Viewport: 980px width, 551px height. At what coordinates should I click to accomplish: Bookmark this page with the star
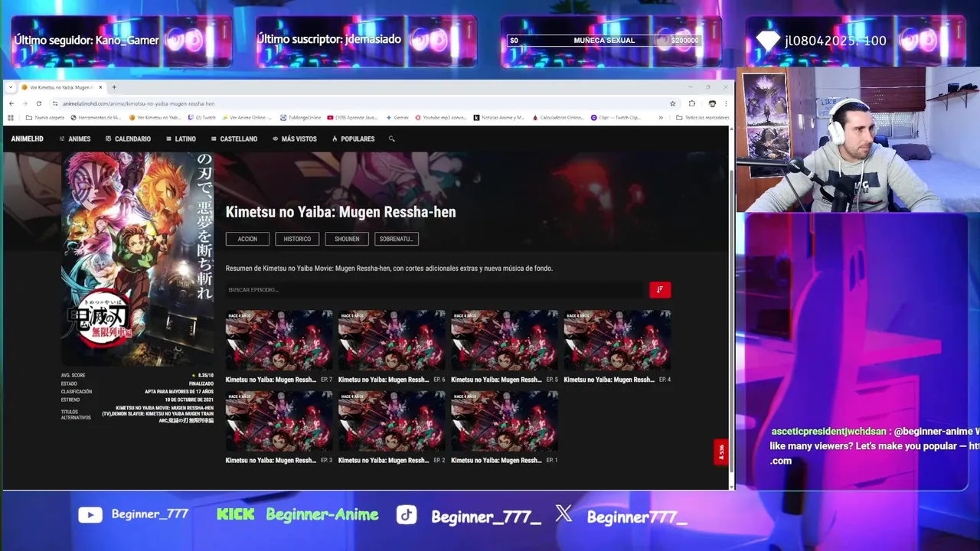pyautogui.click(x=673, y=103)
